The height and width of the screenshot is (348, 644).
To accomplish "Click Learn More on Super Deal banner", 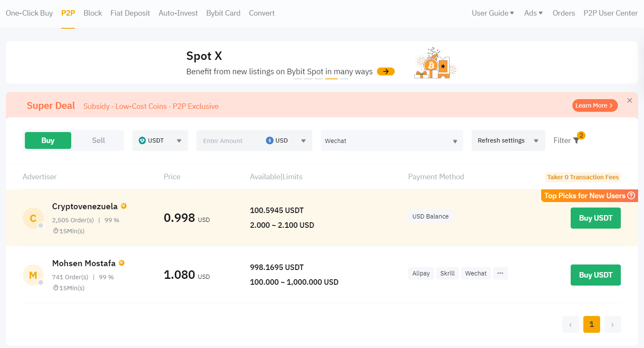I will coord(595,105).
